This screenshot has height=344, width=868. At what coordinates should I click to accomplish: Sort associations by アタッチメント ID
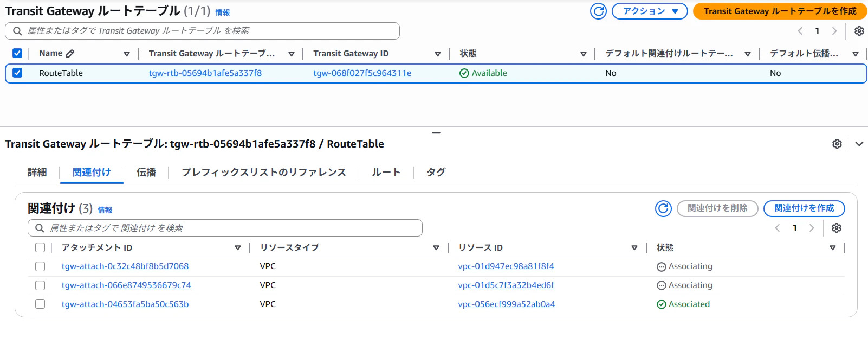click(x=238, y=248)
